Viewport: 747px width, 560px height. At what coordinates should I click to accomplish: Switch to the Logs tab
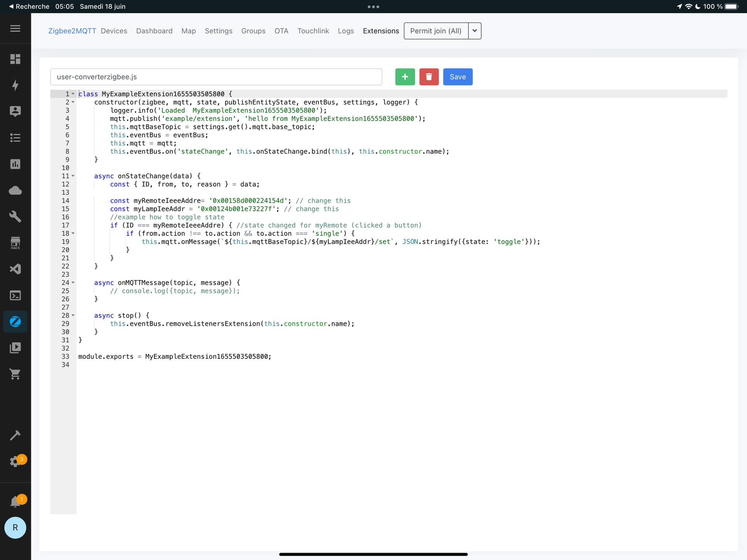(345, 31)
